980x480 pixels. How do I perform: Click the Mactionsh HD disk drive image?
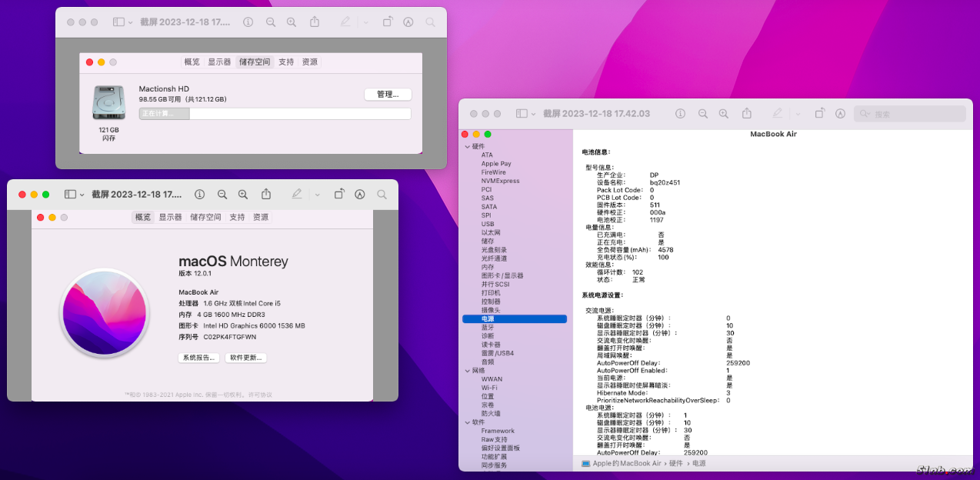click(x=108, y=102)
